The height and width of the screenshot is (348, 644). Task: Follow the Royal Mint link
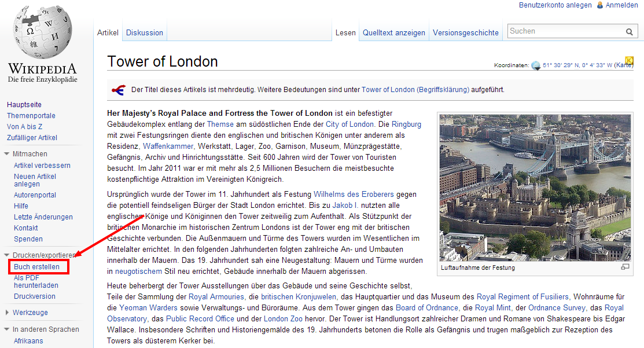tap(493, 307)
